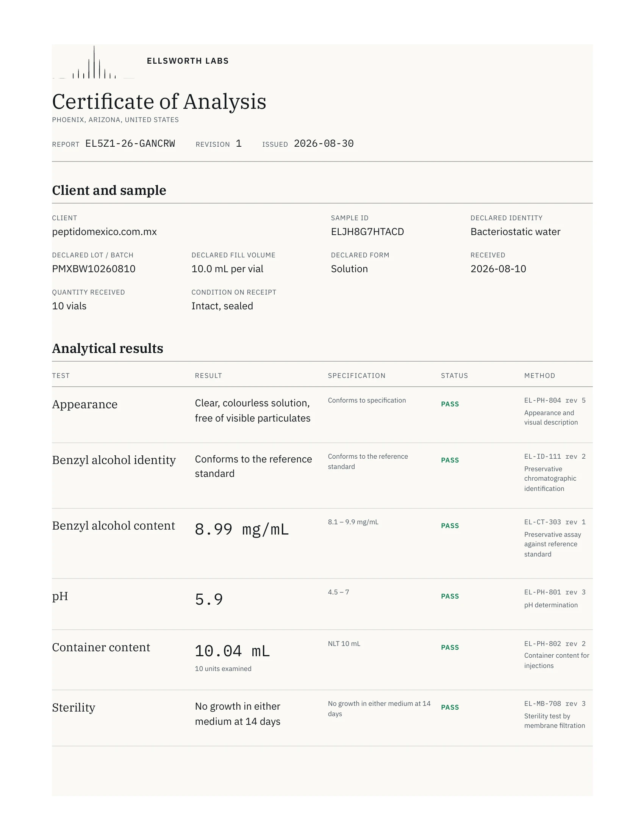Viewport: 644px width, 834px height.
Task: Click the Ellsworth Labs spectrum logo
Action: 93,62
